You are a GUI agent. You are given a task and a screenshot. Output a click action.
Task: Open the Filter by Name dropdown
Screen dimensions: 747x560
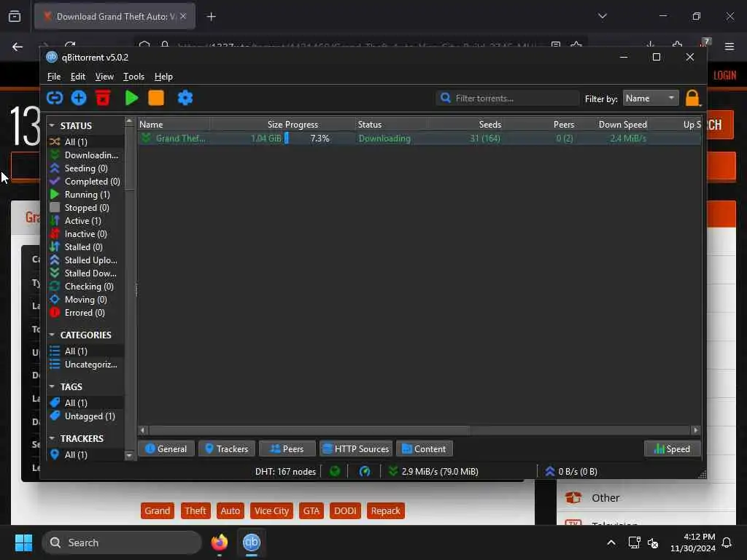(650, 98)
